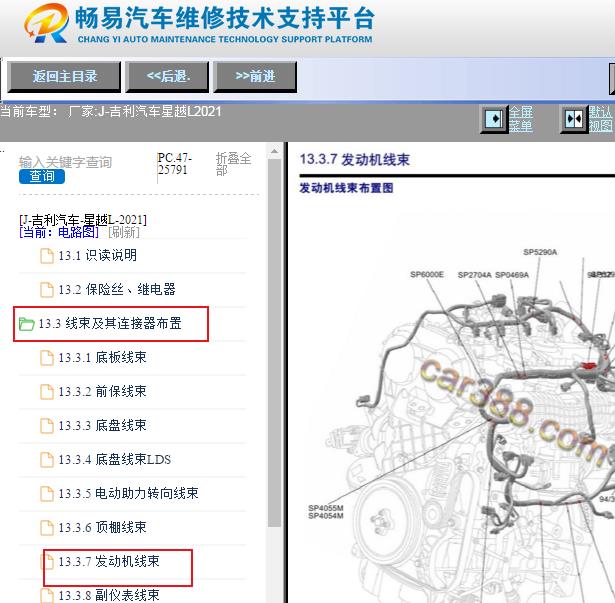Click the page icon beside 13.2 保险丝
The image size is (615, 603).
tap(47, 290)
